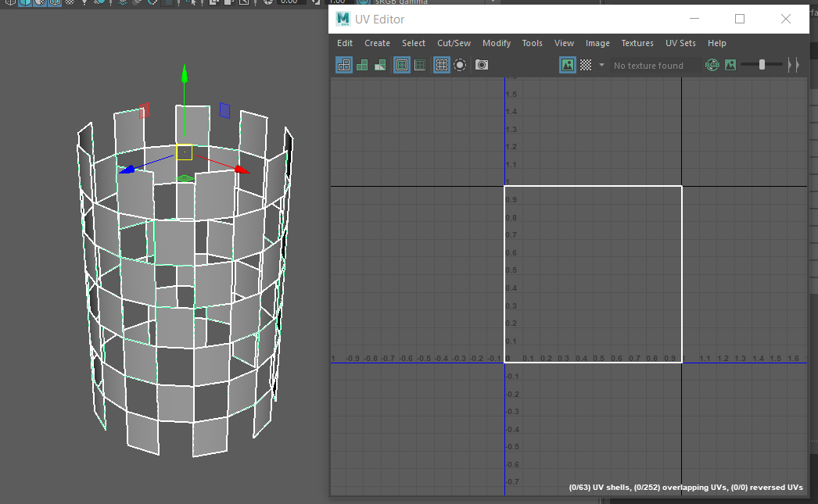Screen dimensions: 818x504
Task: Toggle the checker map icon
Action: click(586, 65)
